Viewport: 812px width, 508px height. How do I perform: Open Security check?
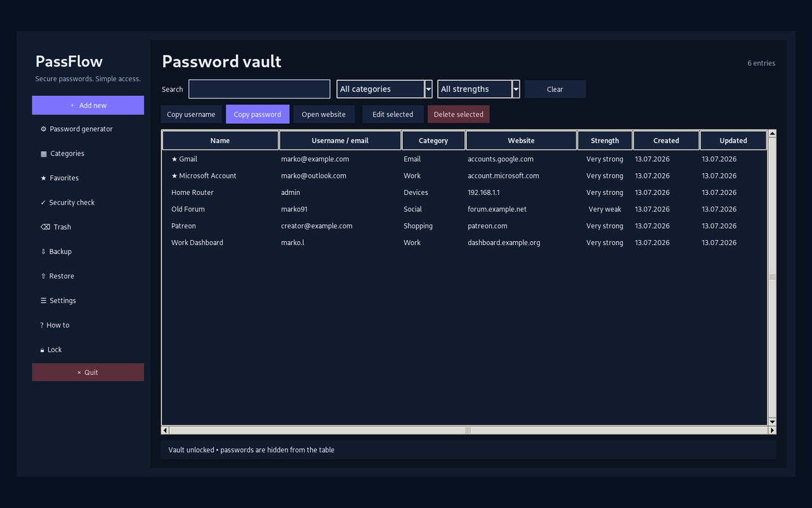coord(88,203)
